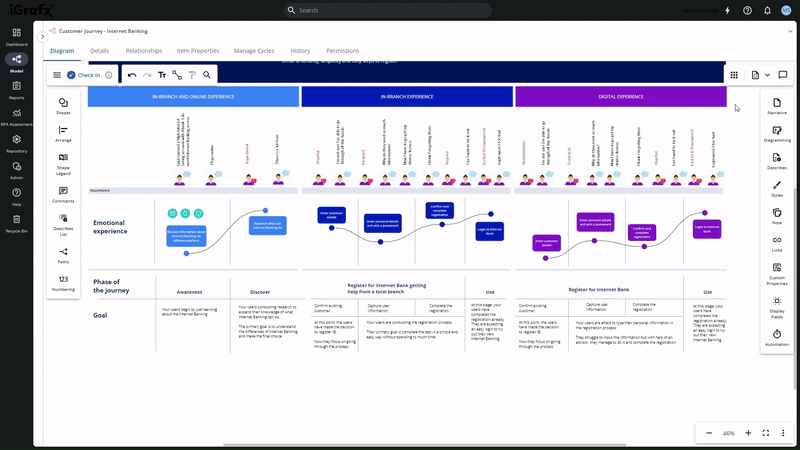The height and width of the screenshot is (450, 800).
Task: Toggle the comments speech bubble icon
Action: [782, 75]
